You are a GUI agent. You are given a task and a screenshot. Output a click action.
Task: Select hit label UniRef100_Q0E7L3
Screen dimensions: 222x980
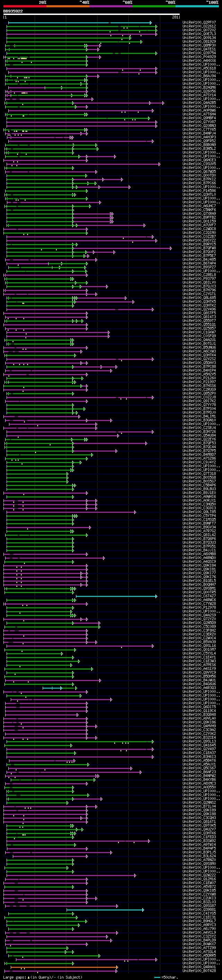(x=199, y=34)
